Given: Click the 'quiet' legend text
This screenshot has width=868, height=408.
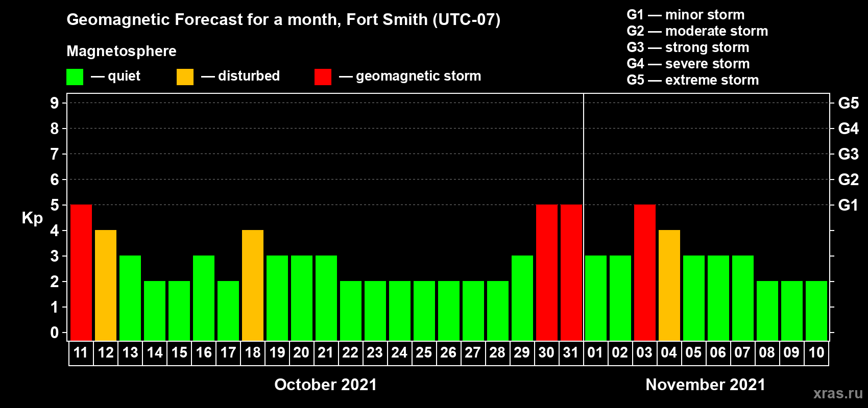Looking at the screenshot, I should pos(124,76).
